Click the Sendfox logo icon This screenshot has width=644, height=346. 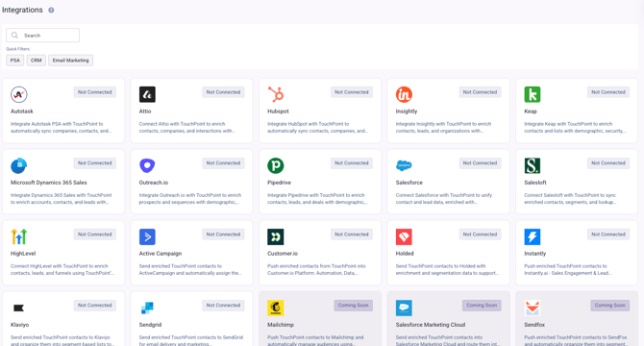click(533, 308)
